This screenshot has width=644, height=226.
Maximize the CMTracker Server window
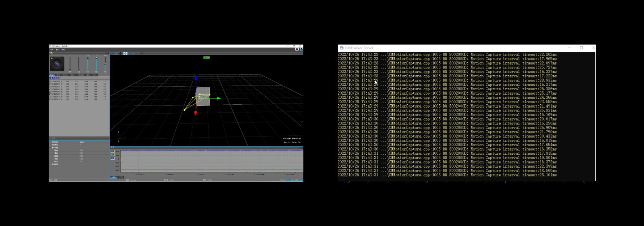(x=581, y=48)
